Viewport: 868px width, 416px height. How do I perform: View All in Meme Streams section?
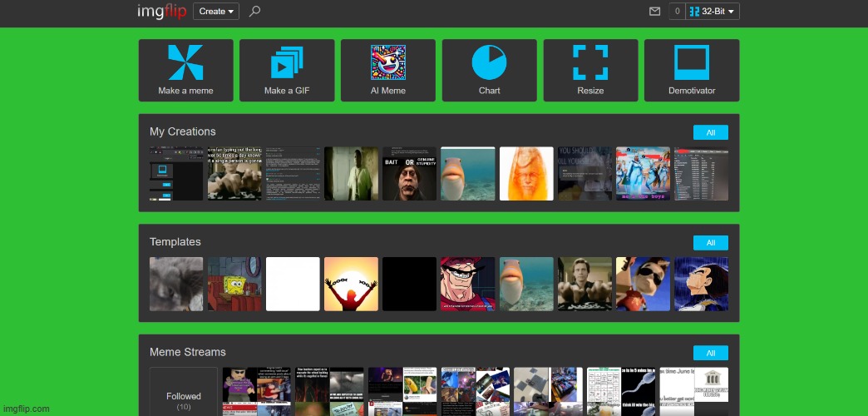(711, 353)
